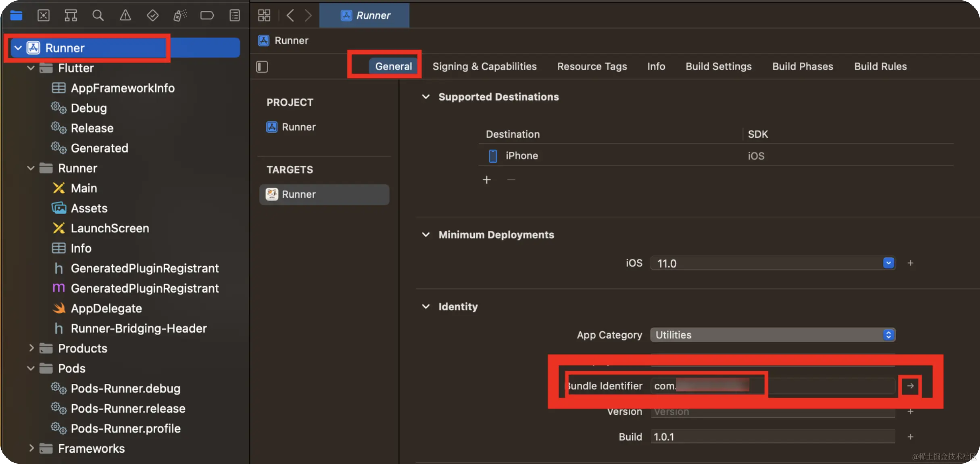
Task: Toggle the targets list sidebar button
Action: pyautogui.click(x=262, y=67)
